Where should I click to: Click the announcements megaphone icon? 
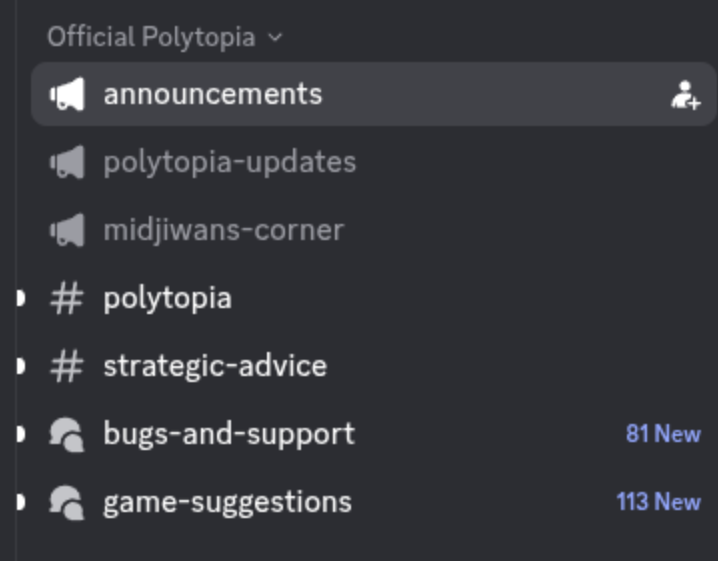tap(67, 95)
